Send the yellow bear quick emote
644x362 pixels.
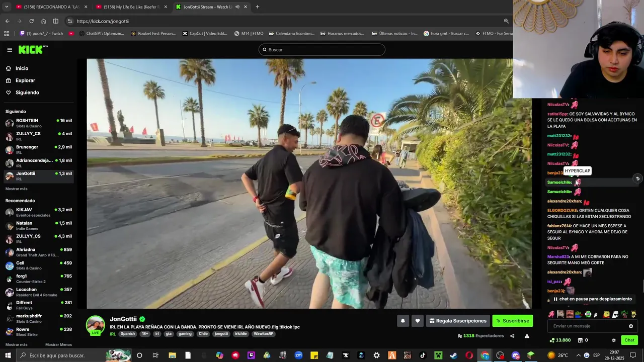coord(606,314)
